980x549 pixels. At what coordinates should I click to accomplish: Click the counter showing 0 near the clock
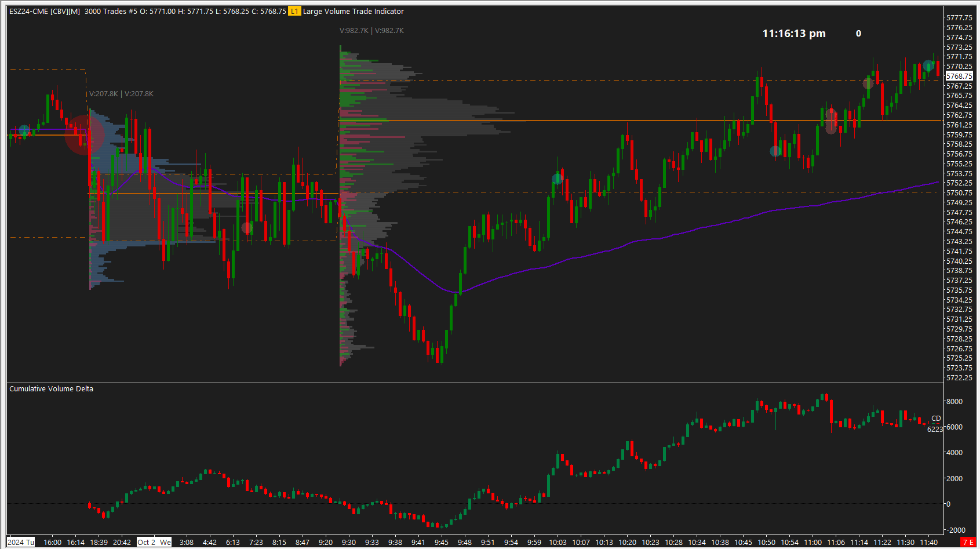(858, 34)
